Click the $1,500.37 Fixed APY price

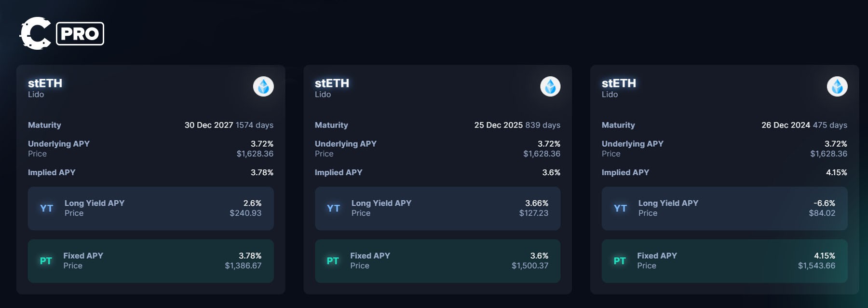click(x=530, y=266)
